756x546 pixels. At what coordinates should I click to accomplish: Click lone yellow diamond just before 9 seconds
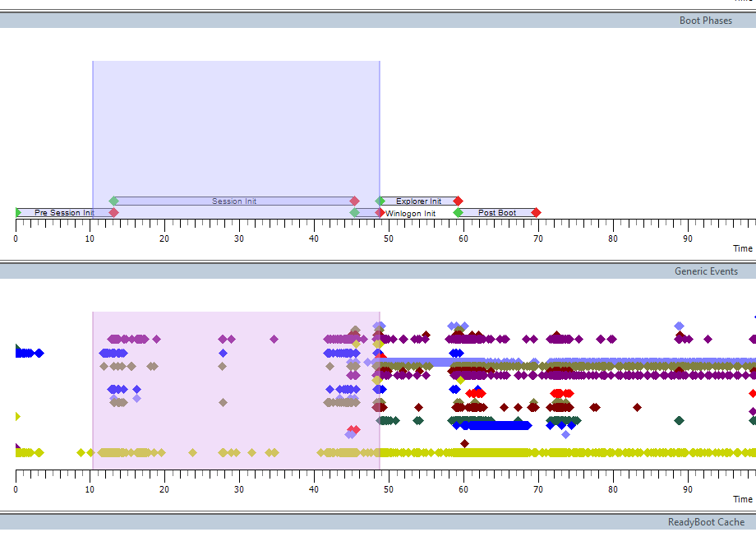click(81, 452)
